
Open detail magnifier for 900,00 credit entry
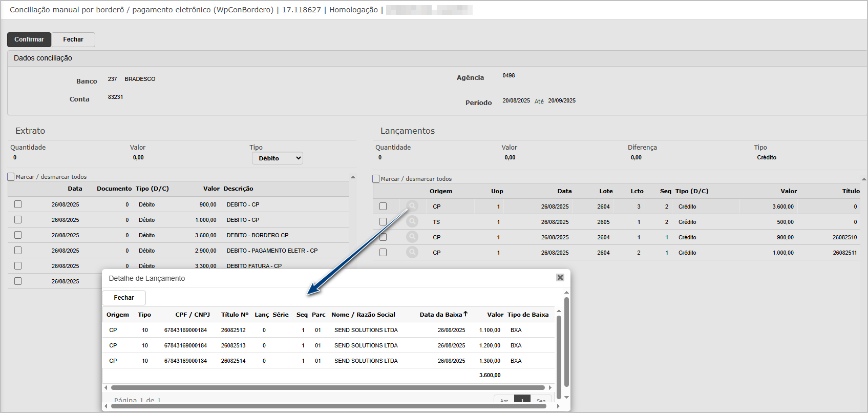[x=412, y=237]
